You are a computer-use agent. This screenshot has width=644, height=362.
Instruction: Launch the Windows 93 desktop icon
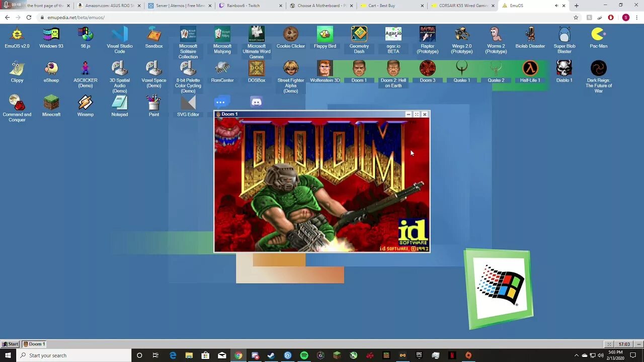[51, 38]
